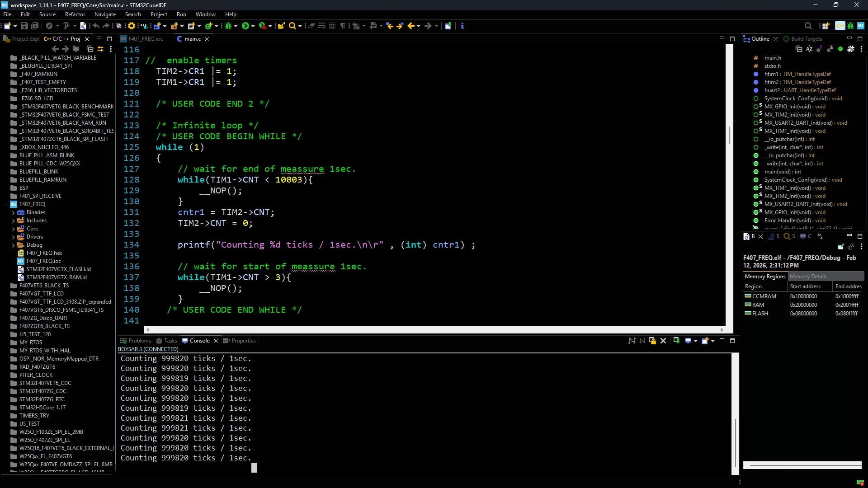
Task: Close the main.c editor tab
Action: [207, 39]
